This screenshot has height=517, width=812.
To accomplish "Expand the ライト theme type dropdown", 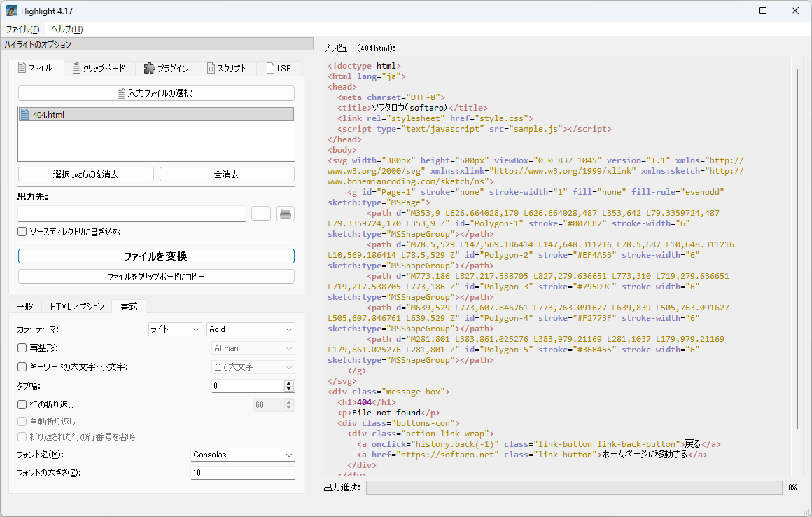I will click(x=175, y=329).
